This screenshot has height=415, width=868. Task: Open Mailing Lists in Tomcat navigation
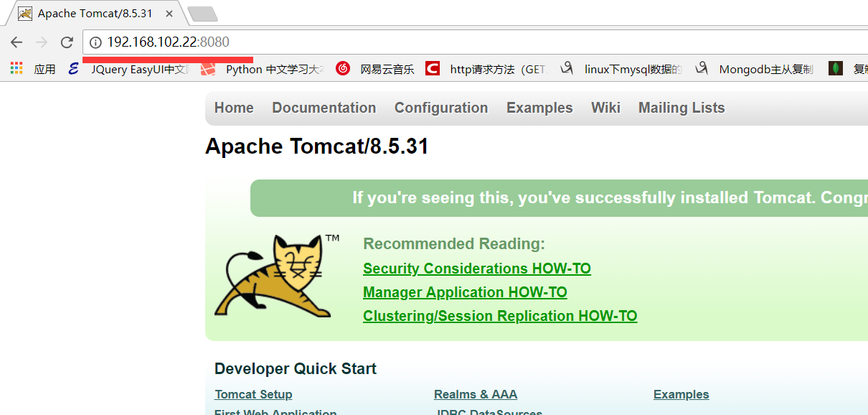pos(681,108)
